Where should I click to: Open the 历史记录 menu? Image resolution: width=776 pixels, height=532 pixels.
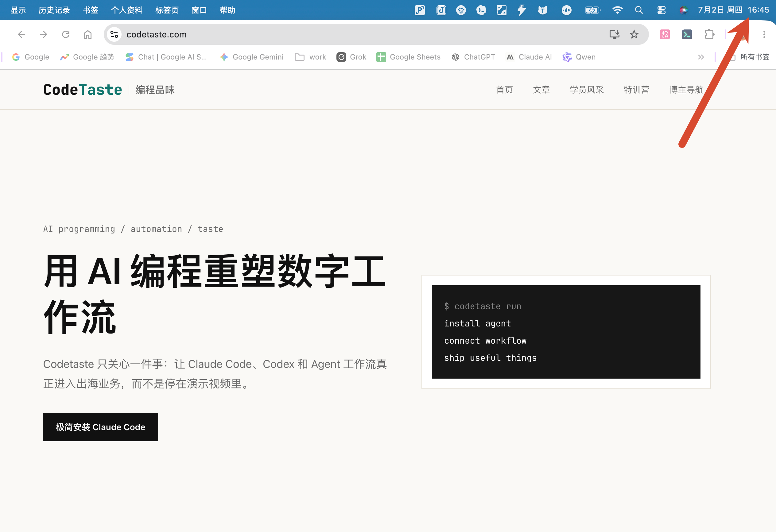point(54,10)
